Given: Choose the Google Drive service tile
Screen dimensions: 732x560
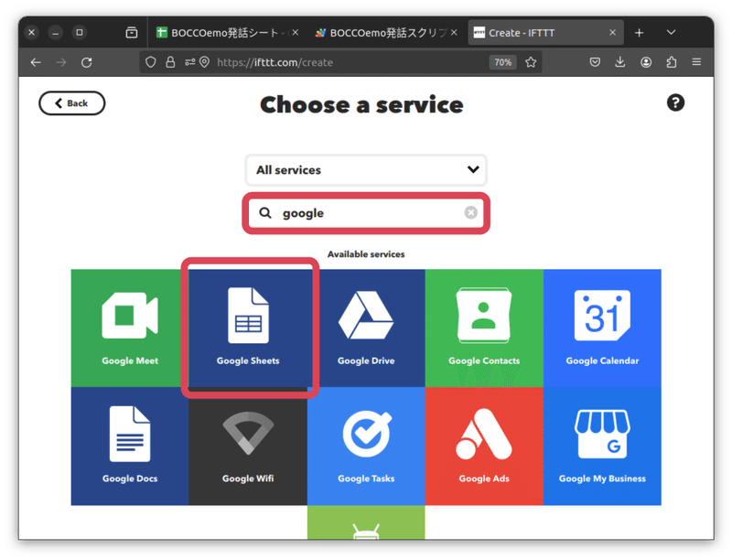Looking at the screenshot, I should pos(366,328).
